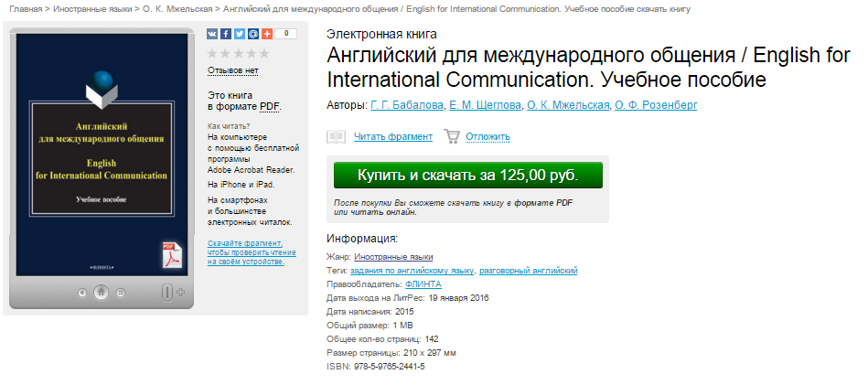
Task: Click plus zoom button on e-reader frame
Action: coord(180,292)
